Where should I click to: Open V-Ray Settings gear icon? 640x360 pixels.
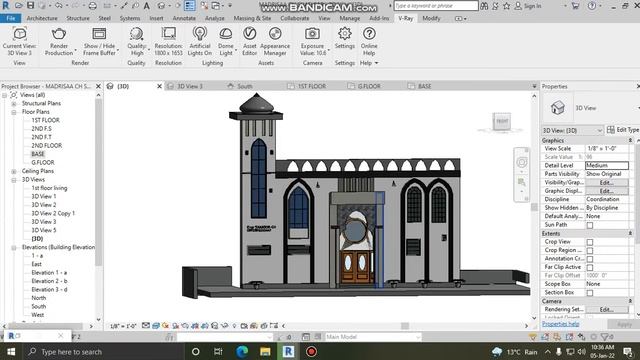click(344, 33)
